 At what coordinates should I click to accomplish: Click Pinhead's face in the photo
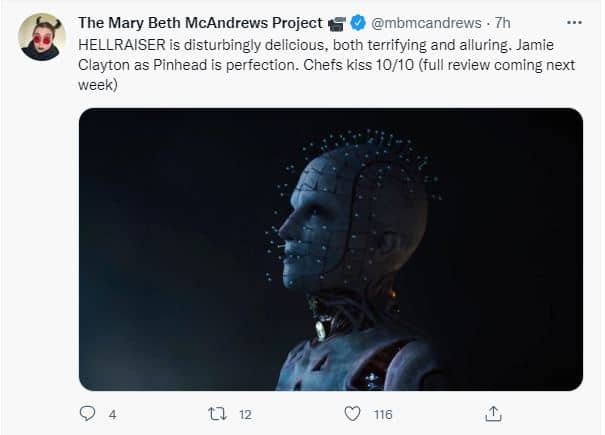tap(309, 232)
